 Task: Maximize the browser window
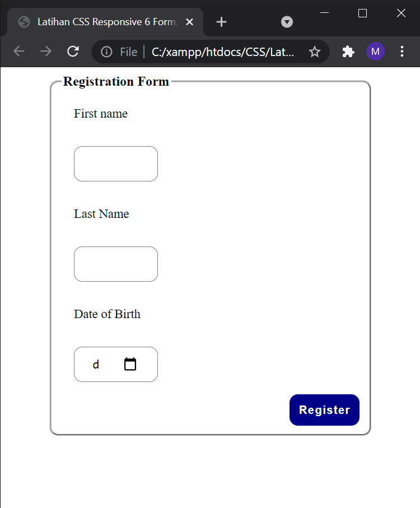(x=362, y=13)
